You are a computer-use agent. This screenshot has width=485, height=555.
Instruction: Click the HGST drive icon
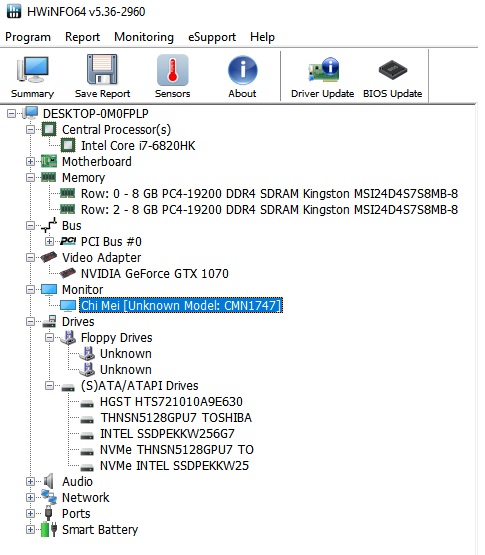click(87, 403)
